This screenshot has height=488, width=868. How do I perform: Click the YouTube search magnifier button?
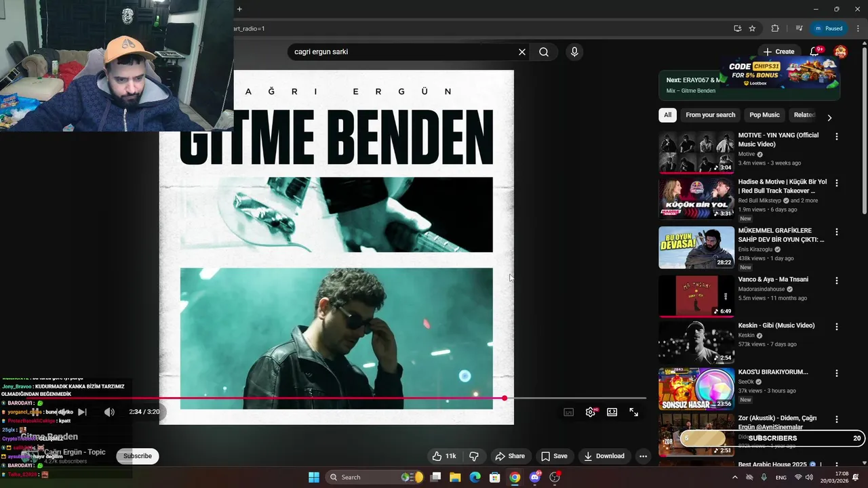(x=544, y=52)
